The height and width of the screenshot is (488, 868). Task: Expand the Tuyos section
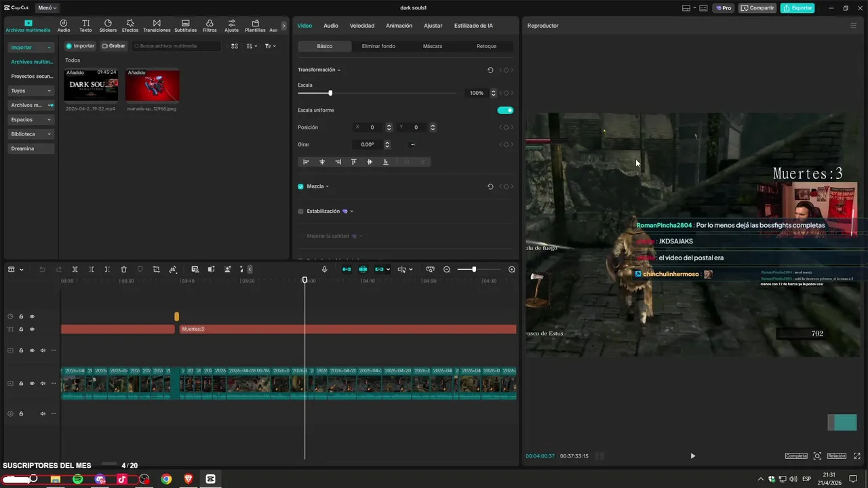[x=31, y=91]
